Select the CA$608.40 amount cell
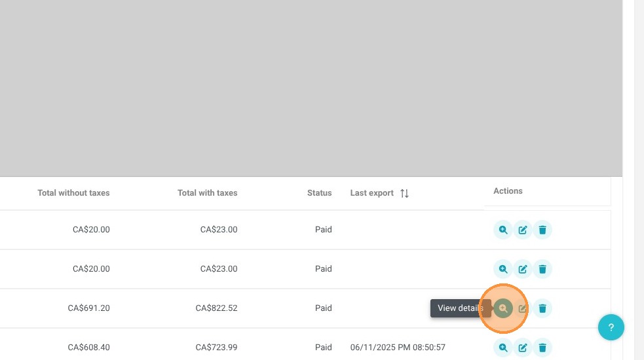This screenshot has width=644, height=360. coord(88,348)
